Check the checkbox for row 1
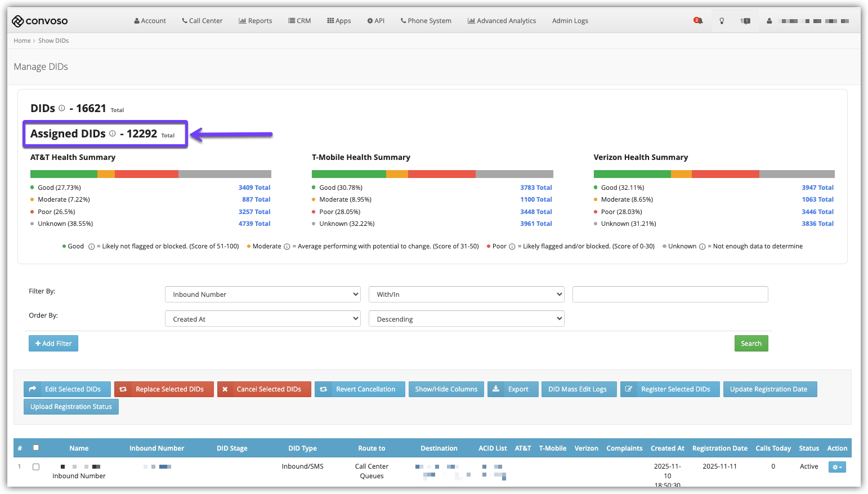Image resolution: width=868 pixels, height=494 pixels. [x=36, y=467]
